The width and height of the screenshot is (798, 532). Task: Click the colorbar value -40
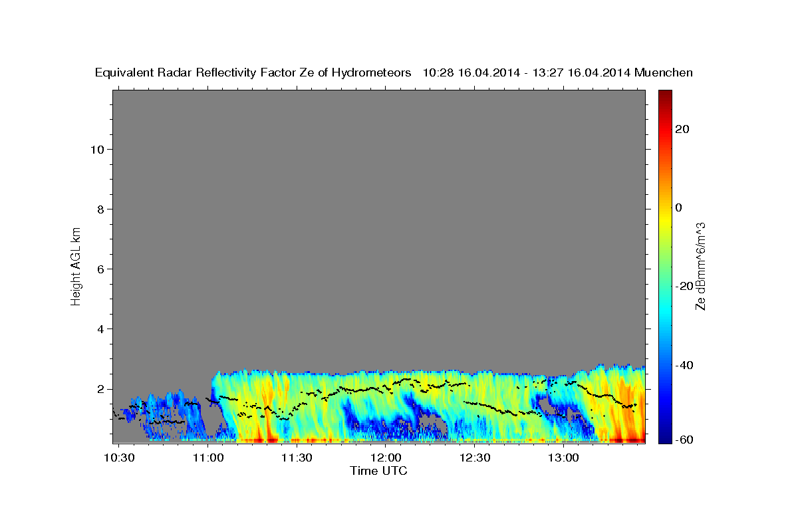point(683,365)
